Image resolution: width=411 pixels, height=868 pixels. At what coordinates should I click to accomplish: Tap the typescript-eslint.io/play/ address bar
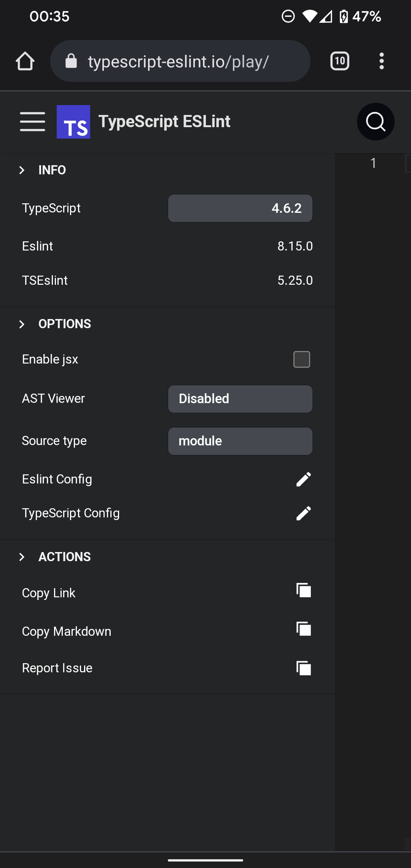click(180, 61)
